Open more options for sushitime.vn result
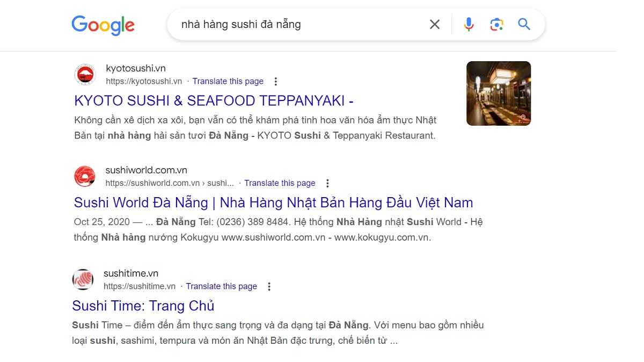 (x=269, y=286)
